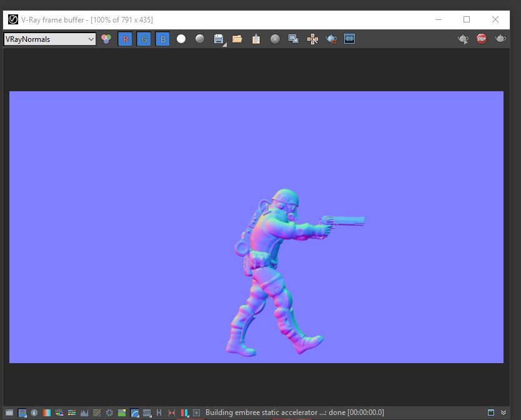Toggle levels correction histogram icon
521x420 pixels.
click(x=84, y=412)
